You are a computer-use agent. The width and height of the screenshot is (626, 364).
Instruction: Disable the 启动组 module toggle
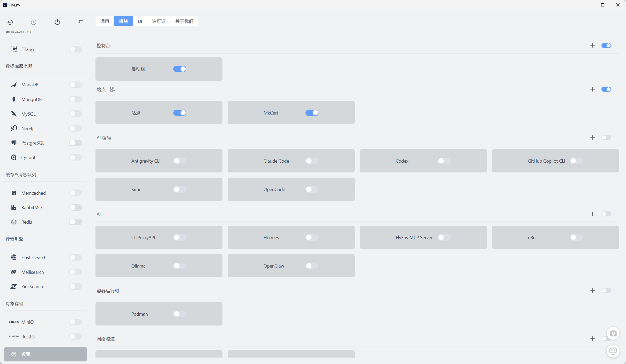point(180,69)
